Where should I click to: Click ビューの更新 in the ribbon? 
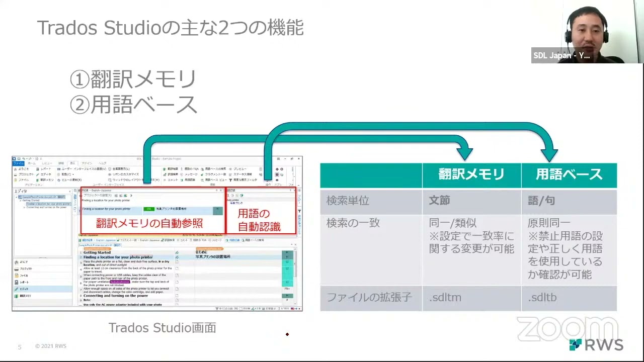click(69, 180)
